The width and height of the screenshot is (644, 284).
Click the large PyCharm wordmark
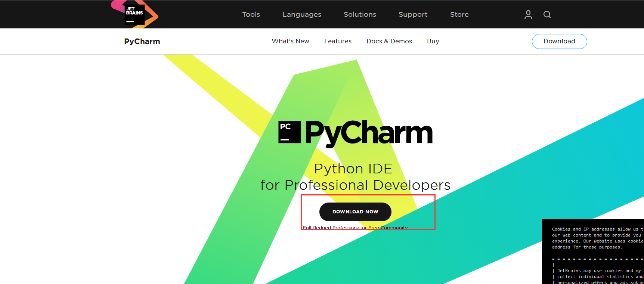tap(369, 133)
